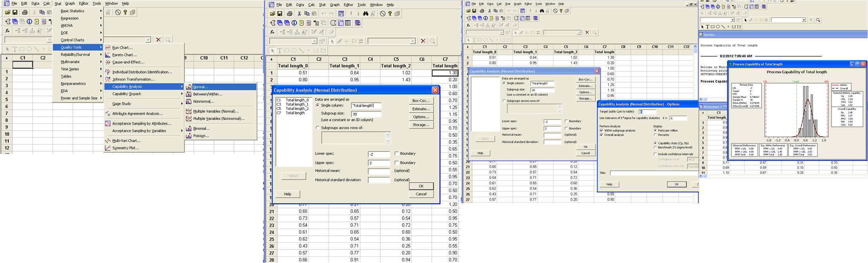Screen dimensions: 868x263
Task: Click the Title field in Options dialog
Action: point(653,173)
